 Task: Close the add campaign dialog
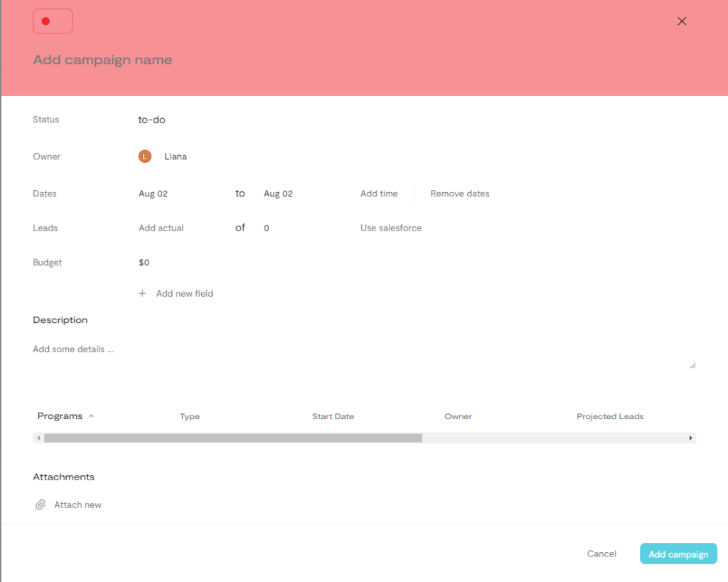tap(682, 21)
